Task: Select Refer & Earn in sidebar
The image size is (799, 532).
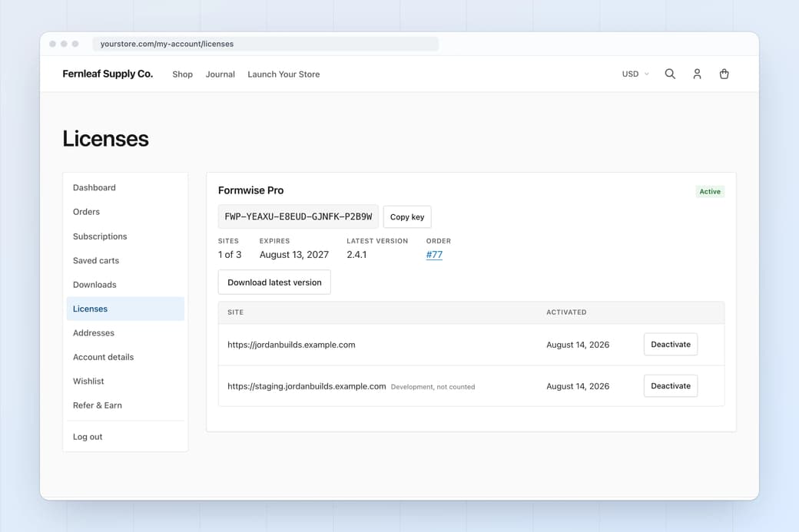Action: tap(125, 405)
